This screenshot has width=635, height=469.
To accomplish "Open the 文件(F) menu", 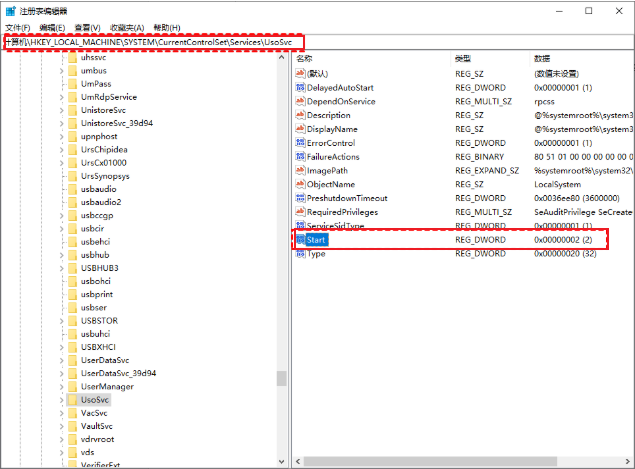I will click(x=18, y=28).
